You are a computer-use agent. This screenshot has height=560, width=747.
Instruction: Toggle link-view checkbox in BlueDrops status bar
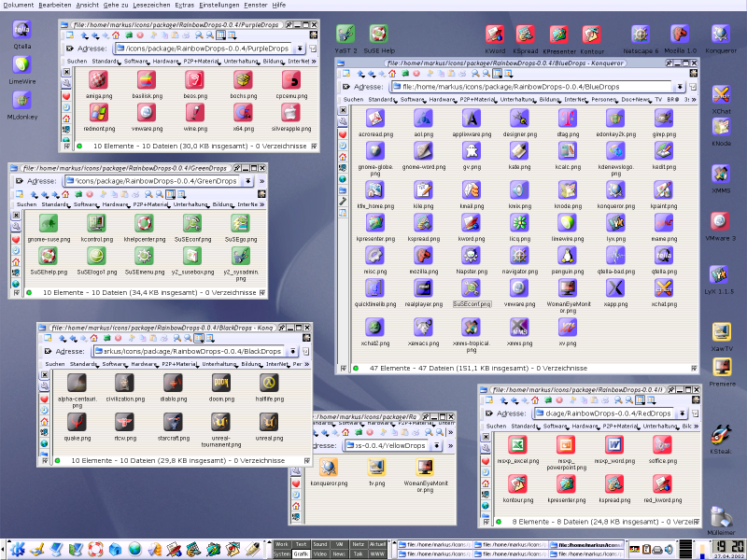694,368
